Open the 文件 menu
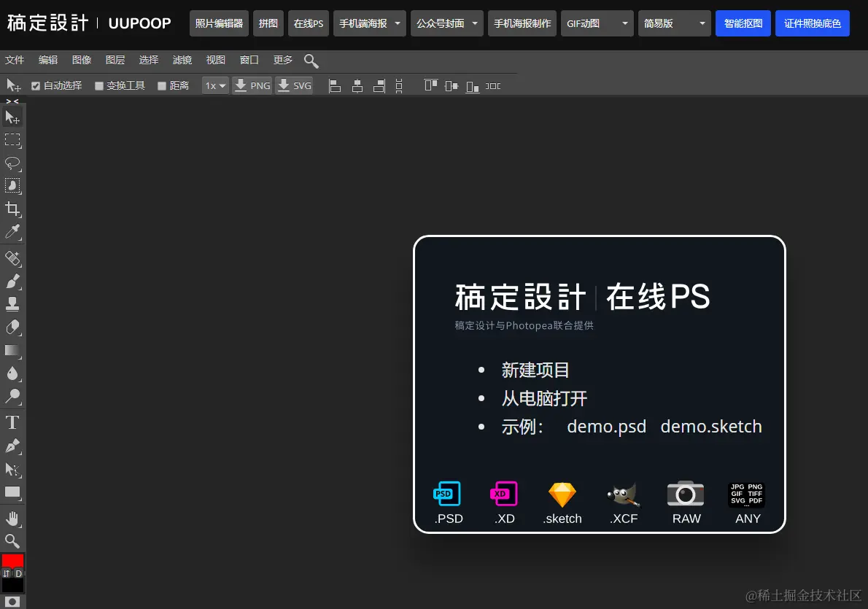 click(15, 60)
